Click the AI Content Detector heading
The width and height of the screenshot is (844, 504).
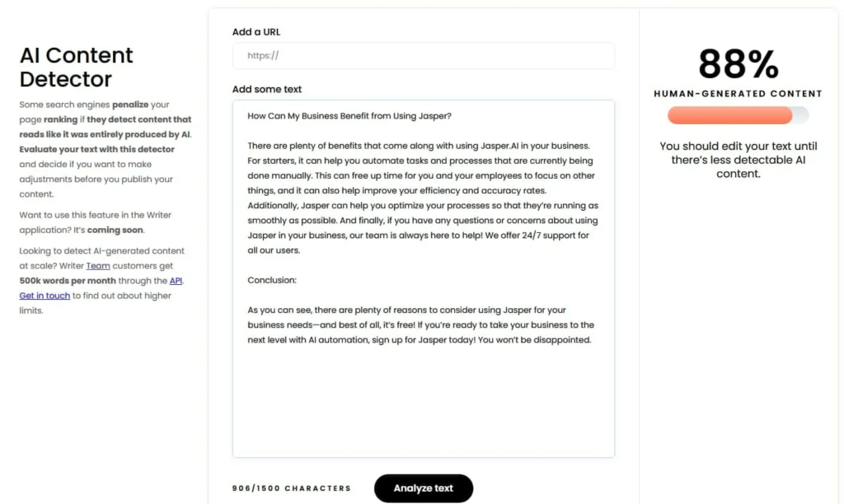pos(76,67)
